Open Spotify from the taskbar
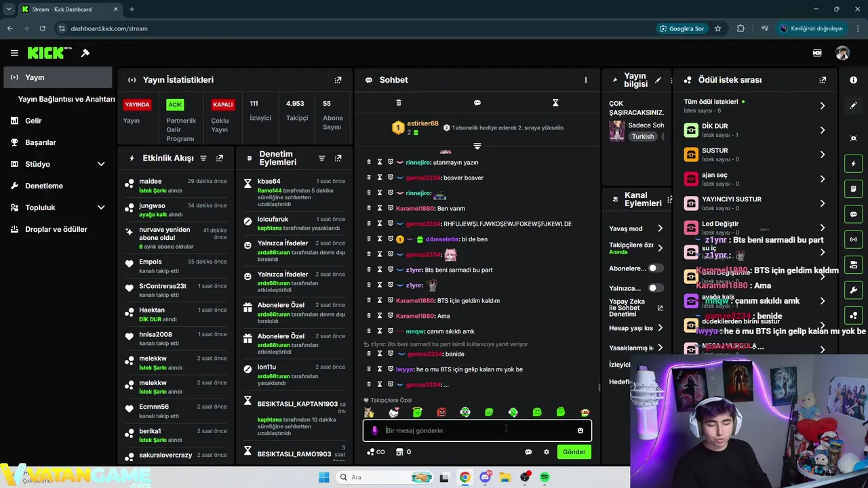The width and height of the screenshot is (868, 488). pos(545,478)
